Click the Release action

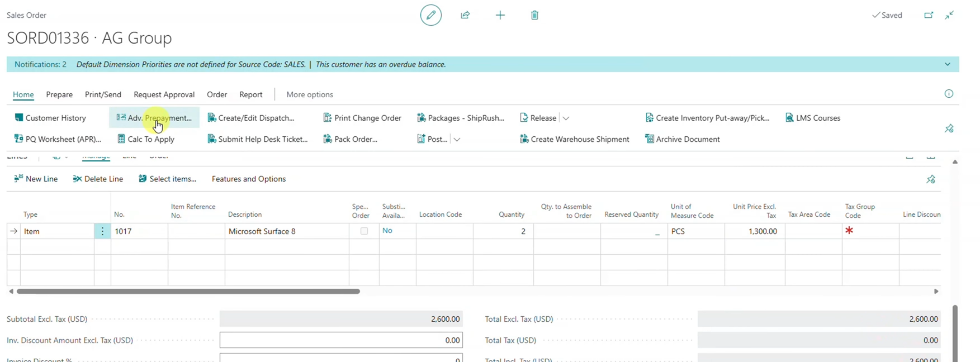click(x=538, y=118)
